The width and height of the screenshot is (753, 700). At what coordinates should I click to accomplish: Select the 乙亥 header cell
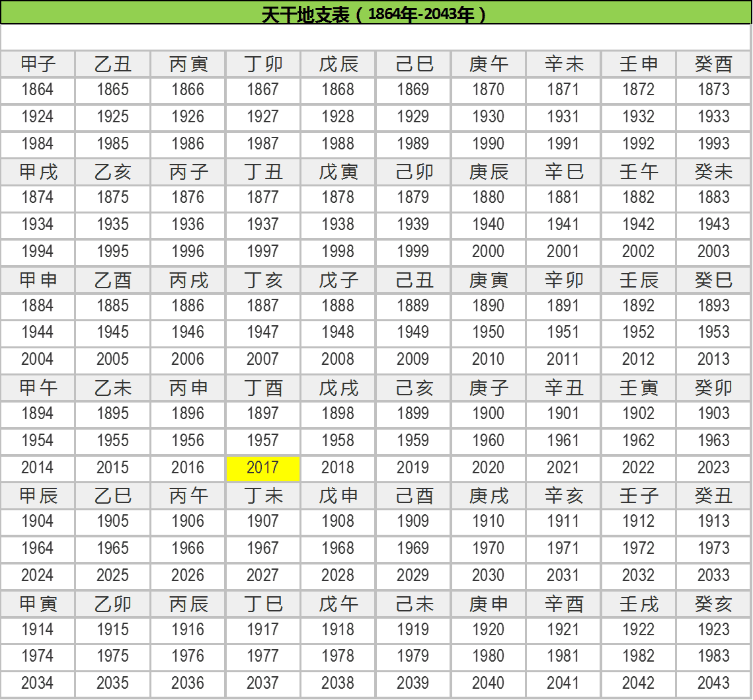pos(112,172)
